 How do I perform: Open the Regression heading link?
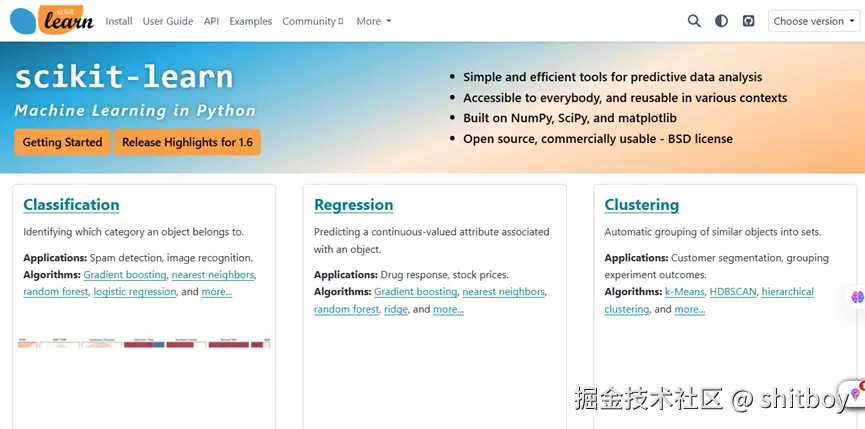coord(354,205)
